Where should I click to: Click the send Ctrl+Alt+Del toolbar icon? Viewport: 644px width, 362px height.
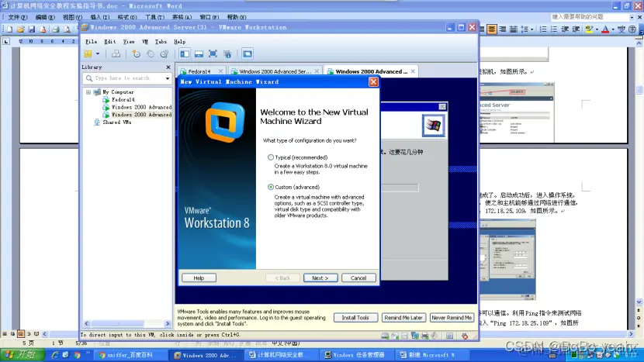[x=116, y=53]
